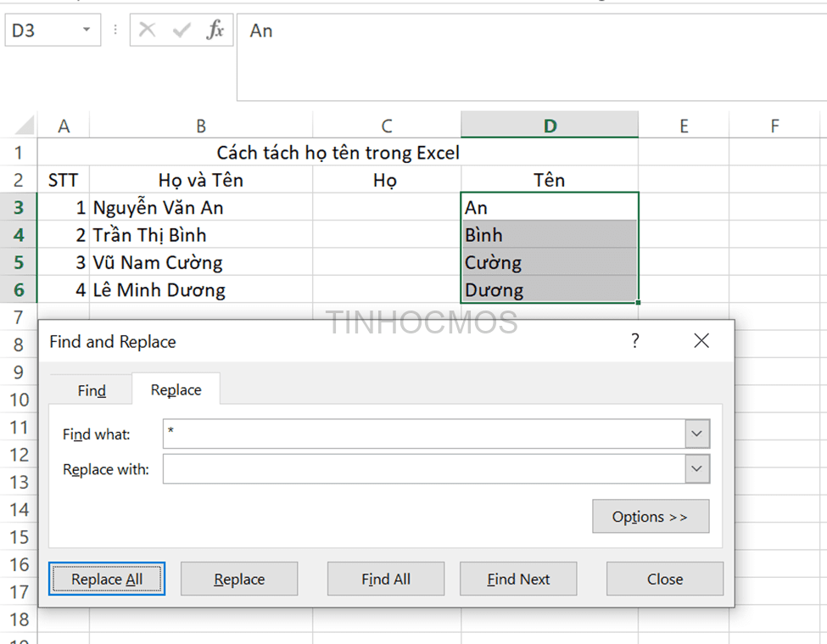827x644 pixels.
Task: Click the formula bar containing An
Action: point(532,57)
